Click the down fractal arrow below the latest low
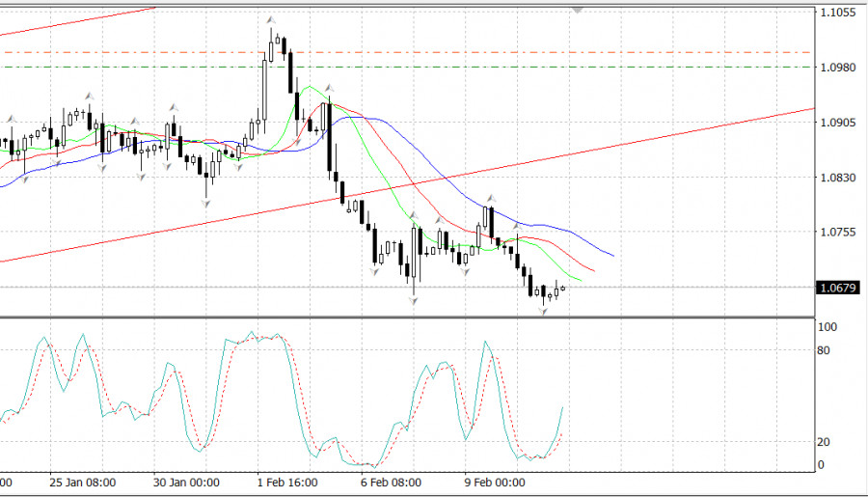This screenshot has height=497, width=868. (544, 312)
